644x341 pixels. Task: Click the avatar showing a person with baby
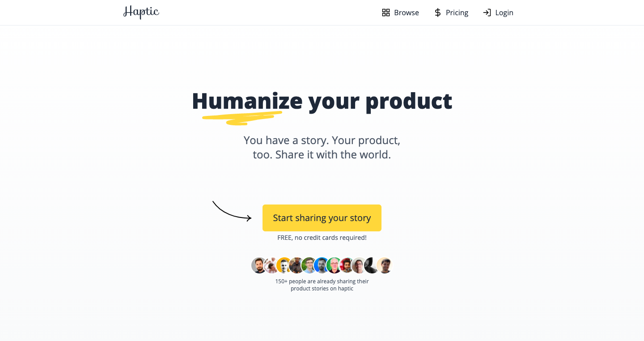pyautogui.click(x=271, y=265)
